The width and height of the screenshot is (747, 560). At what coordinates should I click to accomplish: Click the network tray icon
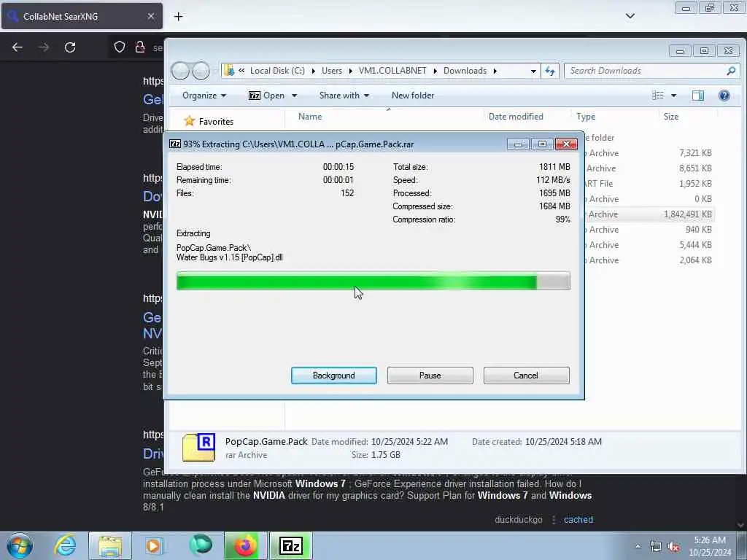click(x=656, y=547)
